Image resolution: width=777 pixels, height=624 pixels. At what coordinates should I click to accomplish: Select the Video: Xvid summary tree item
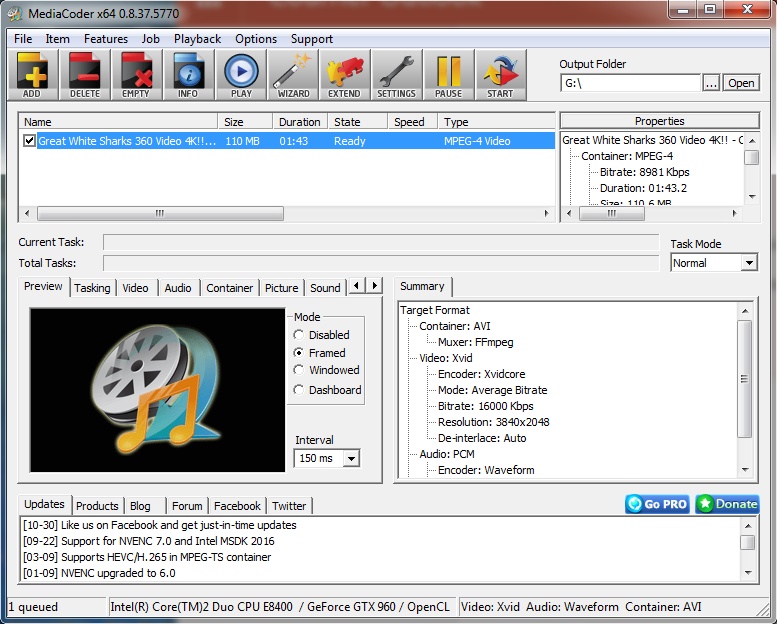pos(445,358)
